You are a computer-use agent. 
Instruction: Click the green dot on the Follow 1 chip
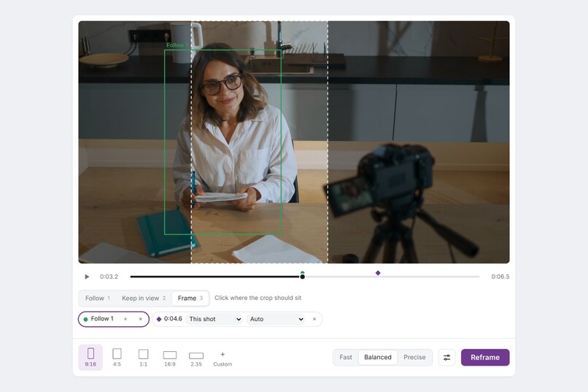[x=85, y=319]
